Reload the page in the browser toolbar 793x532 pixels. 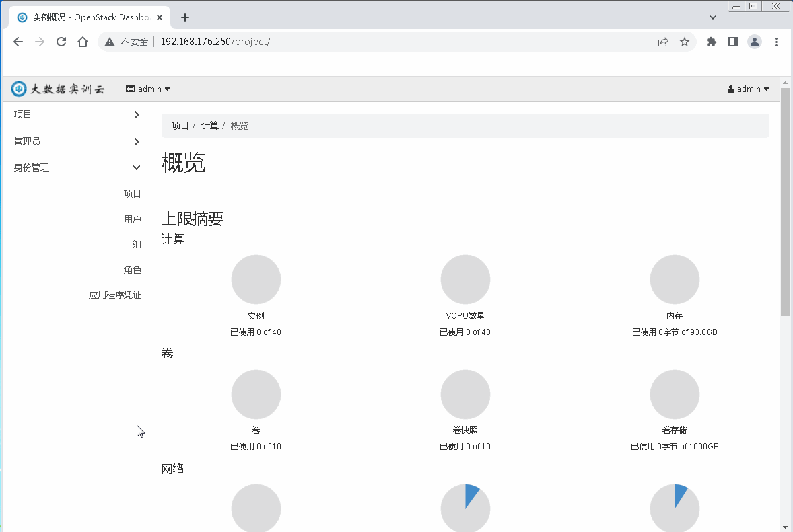[x=61, y=42]
